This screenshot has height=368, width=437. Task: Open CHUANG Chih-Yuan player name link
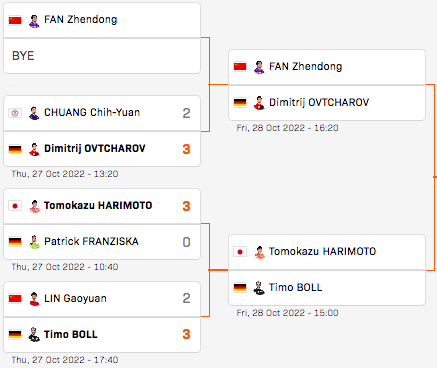[x=92, y=112]
